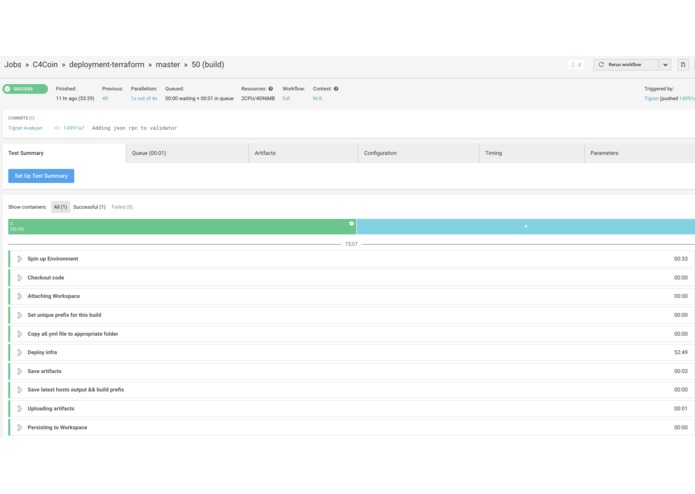Open Tigran Avakyan author link
The width and height of the screenshot is (695, 494).
[x=25, y=128]
